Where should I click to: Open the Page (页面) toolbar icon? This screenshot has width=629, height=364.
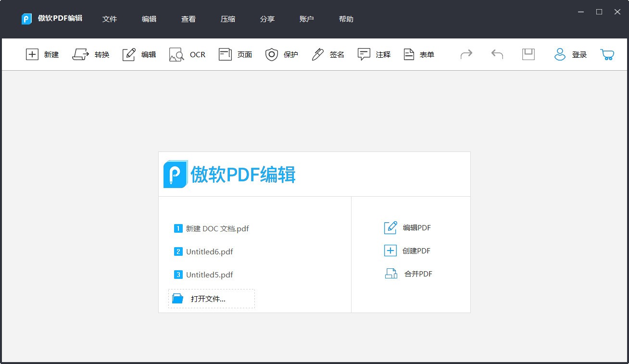coord(225,54)
